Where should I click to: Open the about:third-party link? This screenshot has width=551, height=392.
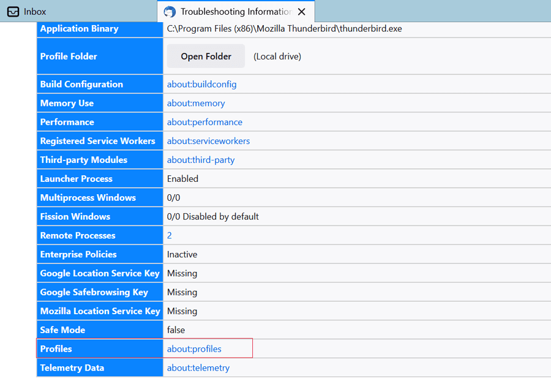click(201, 160)
